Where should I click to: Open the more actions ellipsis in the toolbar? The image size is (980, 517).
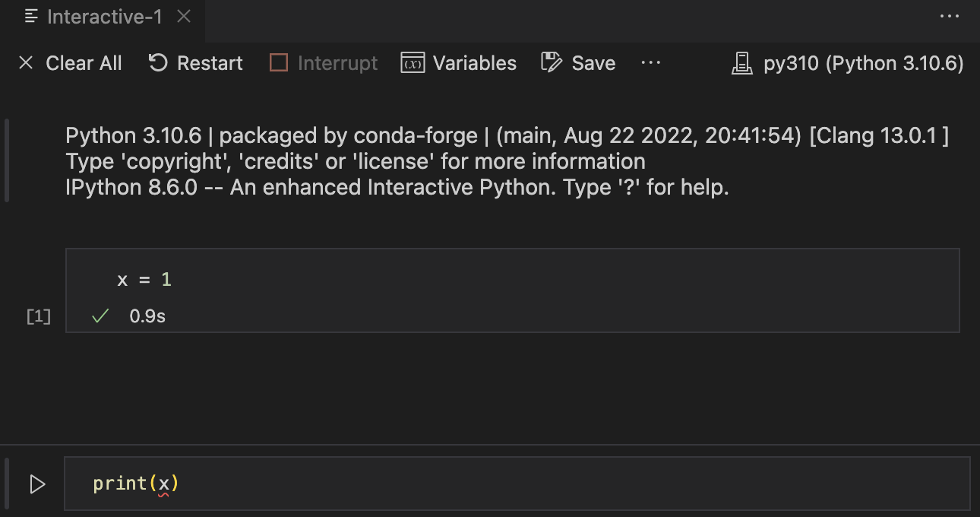click(651, 63)
